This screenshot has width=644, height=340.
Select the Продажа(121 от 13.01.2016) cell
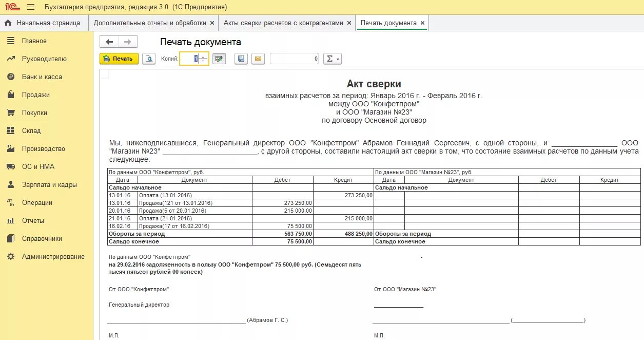[x=195, y=203]
